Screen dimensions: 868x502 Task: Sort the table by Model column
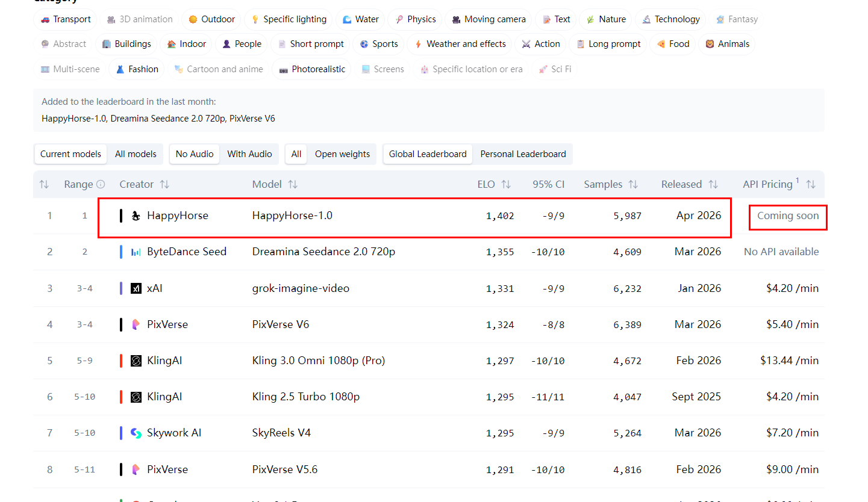pos(293,185)
